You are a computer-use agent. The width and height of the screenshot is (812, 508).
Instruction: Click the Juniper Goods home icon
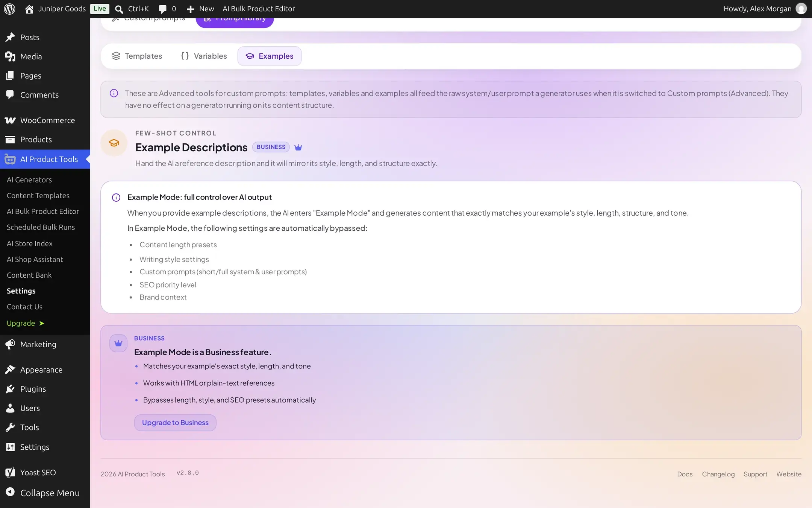29,9
